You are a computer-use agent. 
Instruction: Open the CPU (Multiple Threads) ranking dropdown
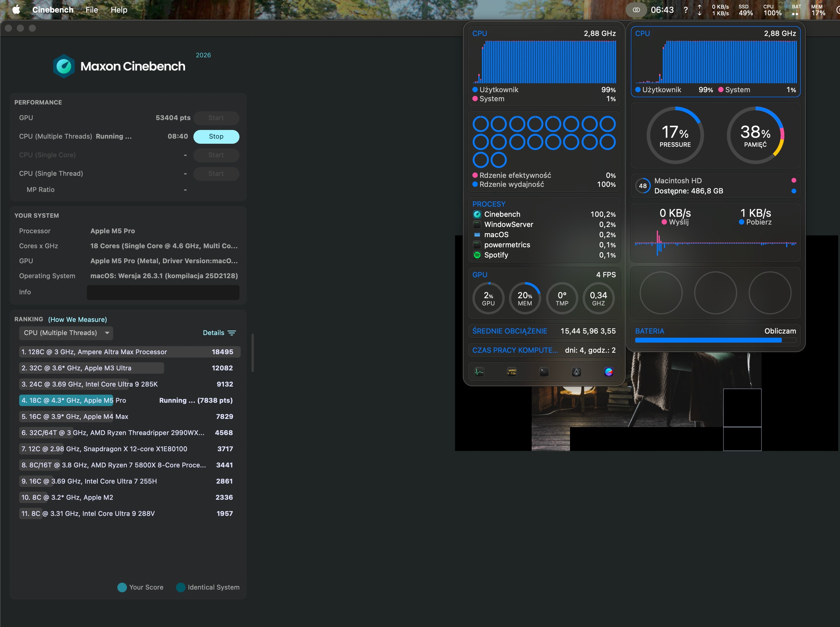tap(66, 333)
